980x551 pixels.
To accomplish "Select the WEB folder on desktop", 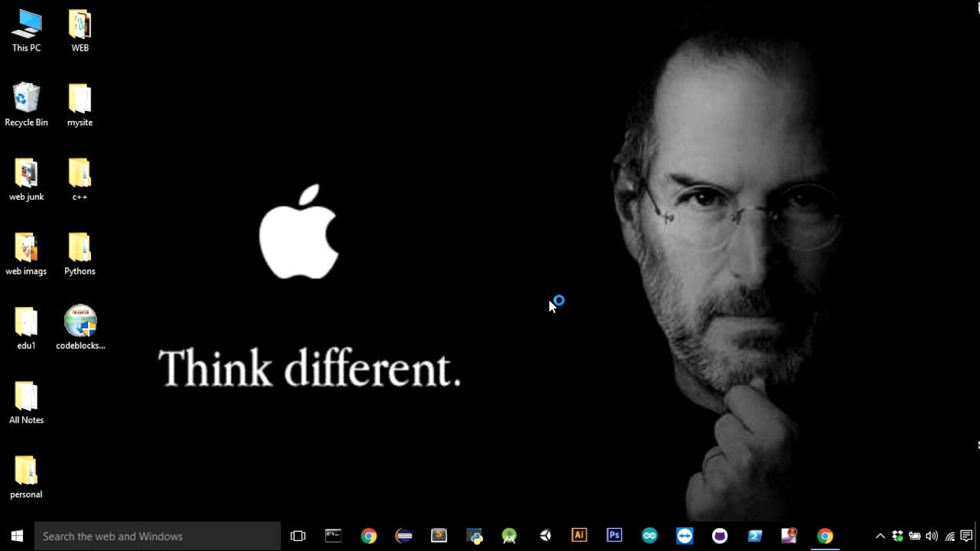I will 80,31.
